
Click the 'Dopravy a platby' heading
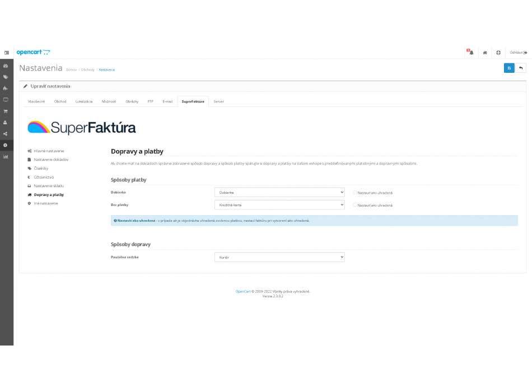coord(137,151)
